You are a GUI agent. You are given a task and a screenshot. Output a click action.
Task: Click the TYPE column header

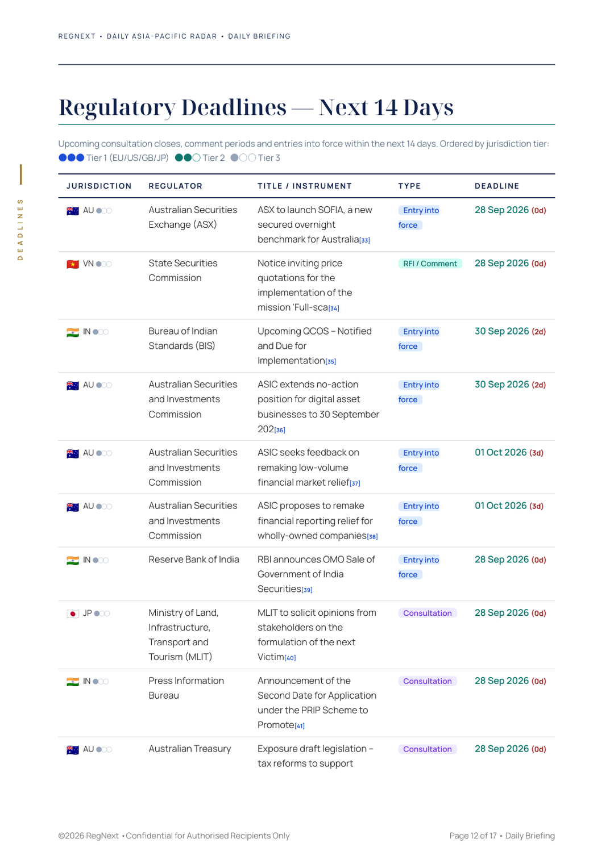pyautogui.click(x=409, y=186)
